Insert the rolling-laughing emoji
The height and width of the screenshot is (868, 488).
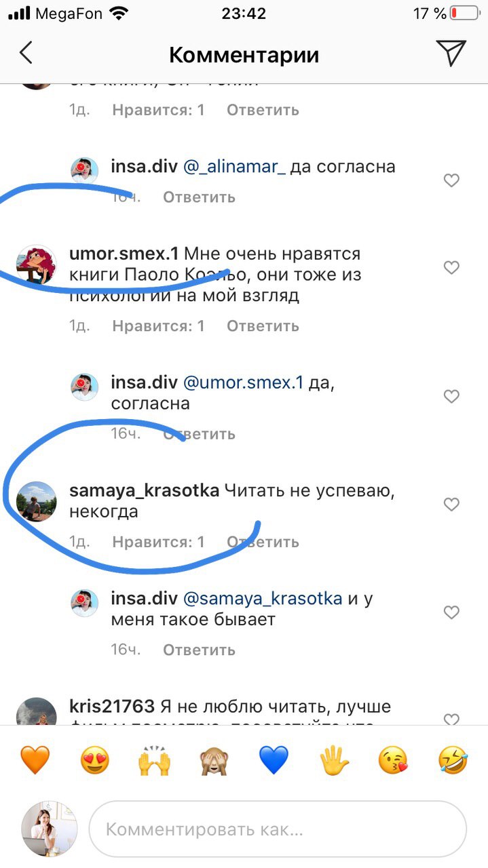coord(453,759)
